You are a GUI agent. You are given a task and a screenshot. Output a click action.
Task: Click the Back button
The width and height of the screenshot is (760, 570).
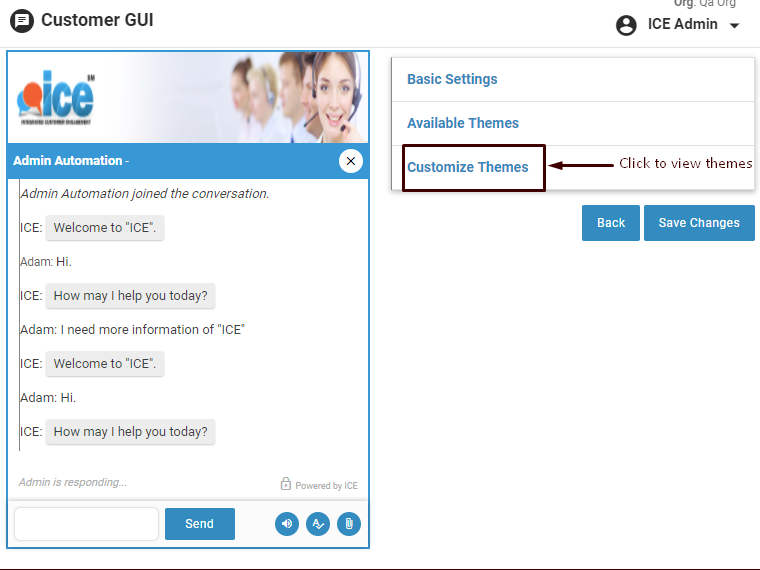[611, 223]
